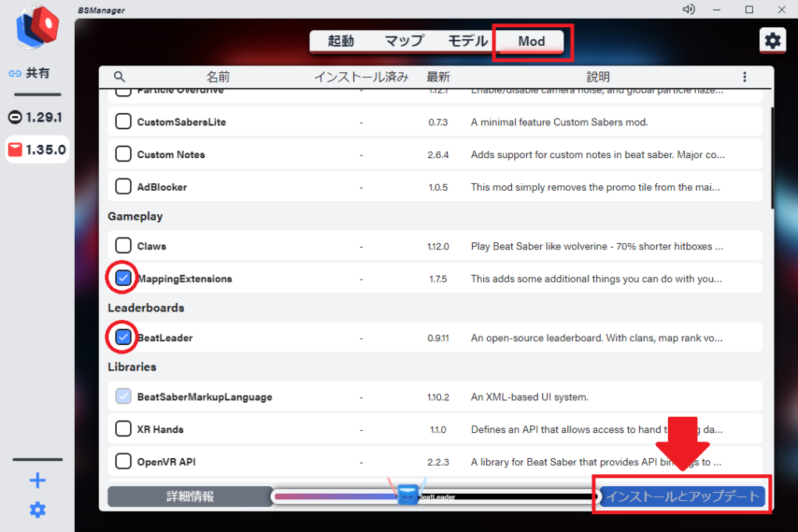Open the three-dot more options menu
798x532 pixels.
pyautogui.click(x=744, y=77)
